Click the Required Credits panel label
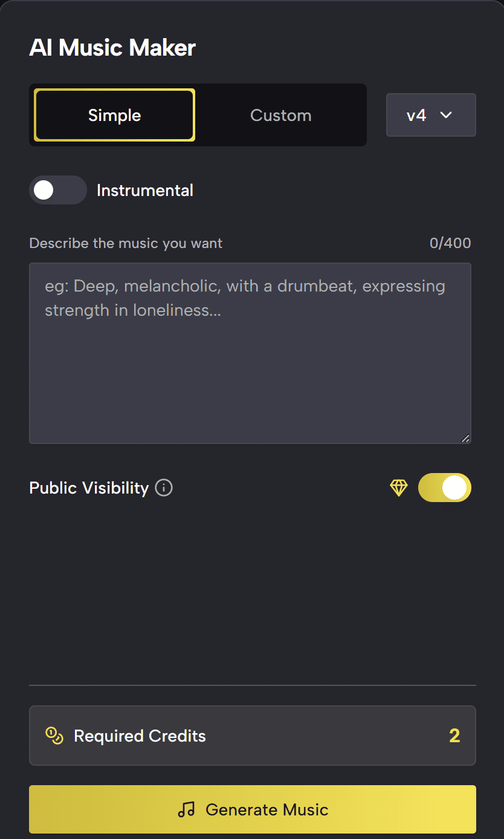The width and height of the screenshot is (504, 839). click(140, 736)
